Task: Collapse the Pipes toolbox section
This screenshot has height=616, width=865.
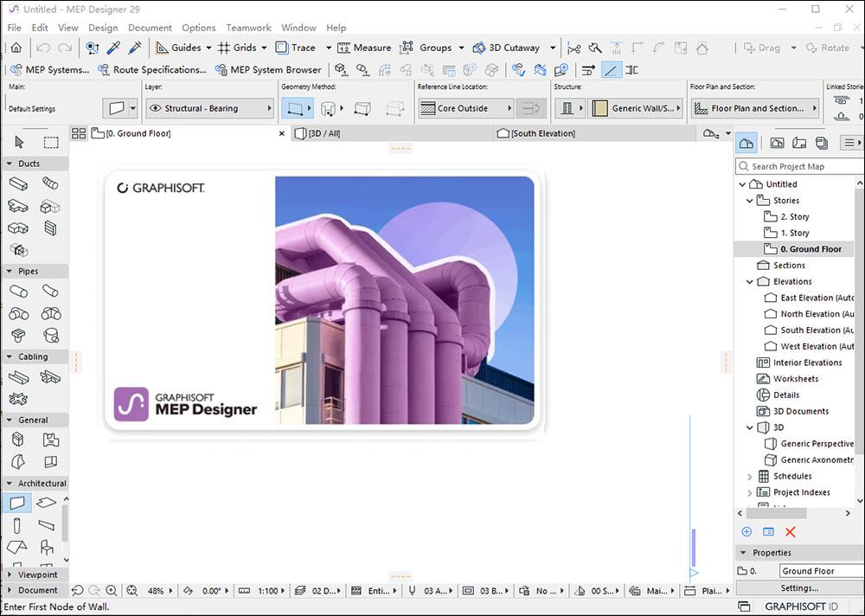Action: coord(10,271)
